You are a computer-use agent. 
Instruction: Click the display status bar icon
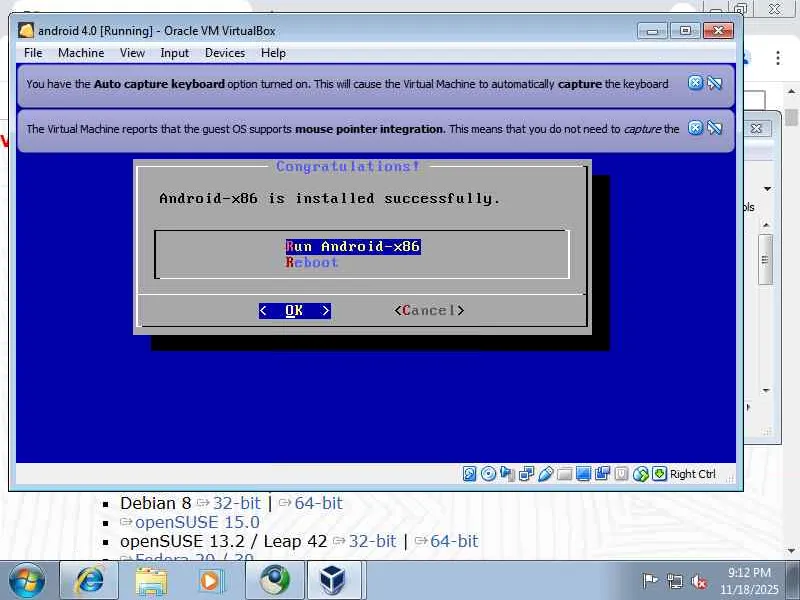[x=583, y=474]
